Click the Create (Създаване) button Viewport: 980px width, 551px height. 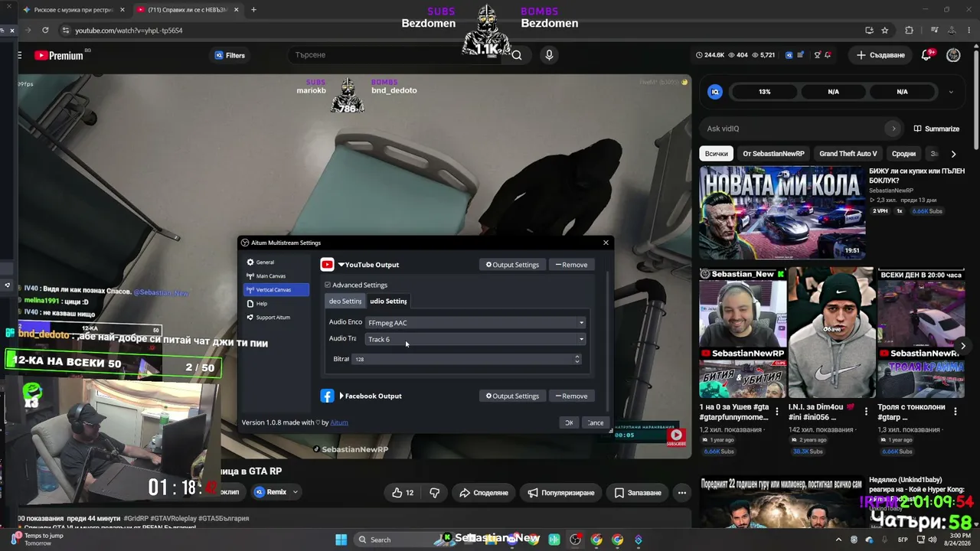(x=880, y=55)
